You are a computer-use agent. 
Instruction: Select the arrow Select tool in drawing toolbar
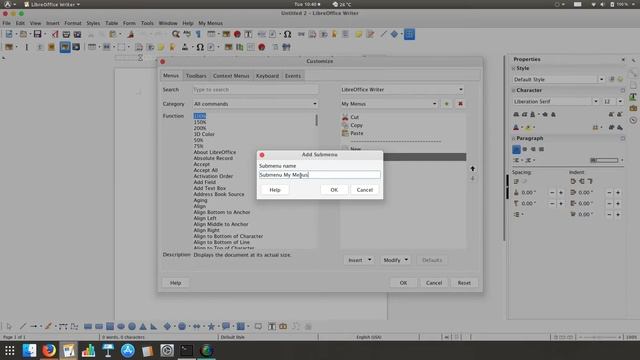pos(9,326)
